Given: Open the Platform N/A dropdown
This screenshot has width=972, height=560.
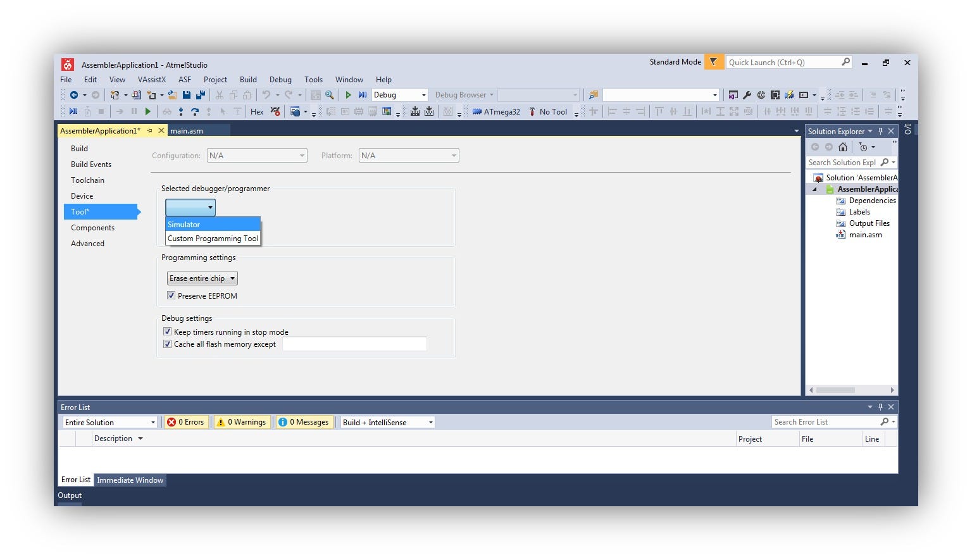Looking at the screenshot, I should (x=409, y=156).
